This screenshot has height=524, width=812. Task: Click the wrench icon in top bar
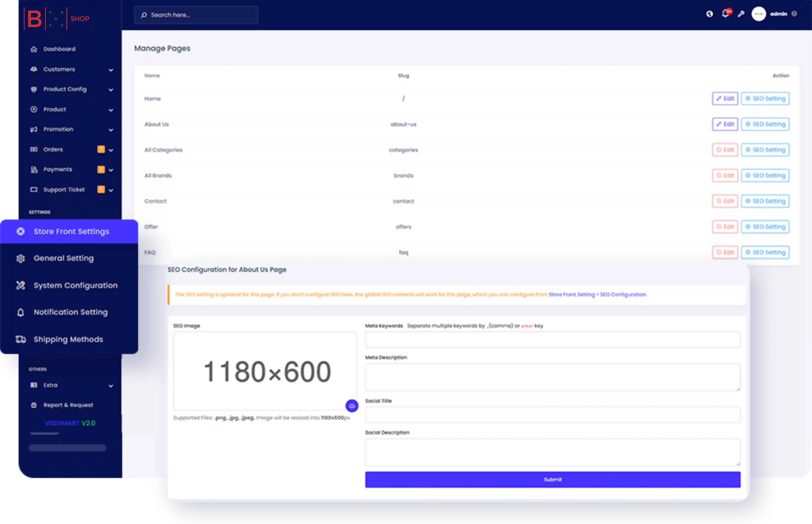741,14
